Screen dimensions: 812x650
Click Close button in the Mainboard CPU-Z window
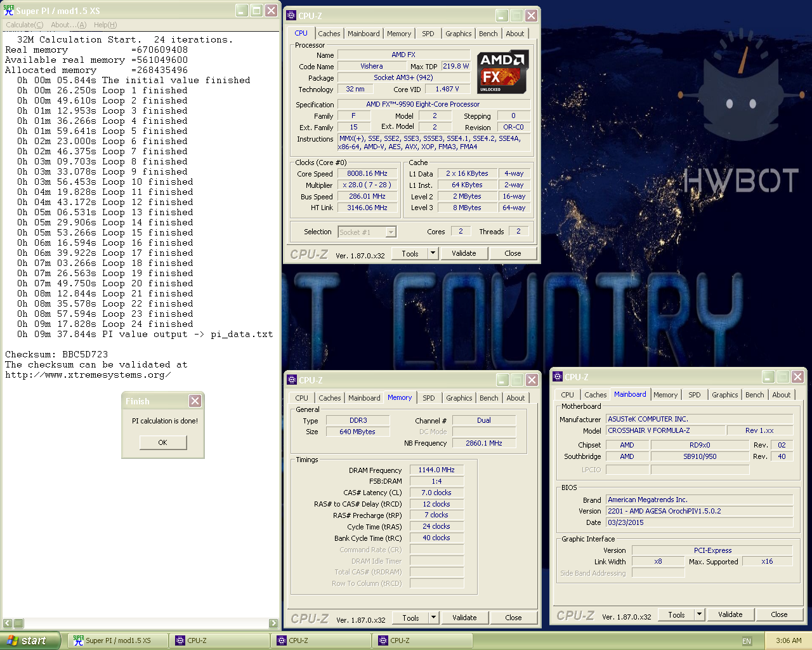pos(779,614)
